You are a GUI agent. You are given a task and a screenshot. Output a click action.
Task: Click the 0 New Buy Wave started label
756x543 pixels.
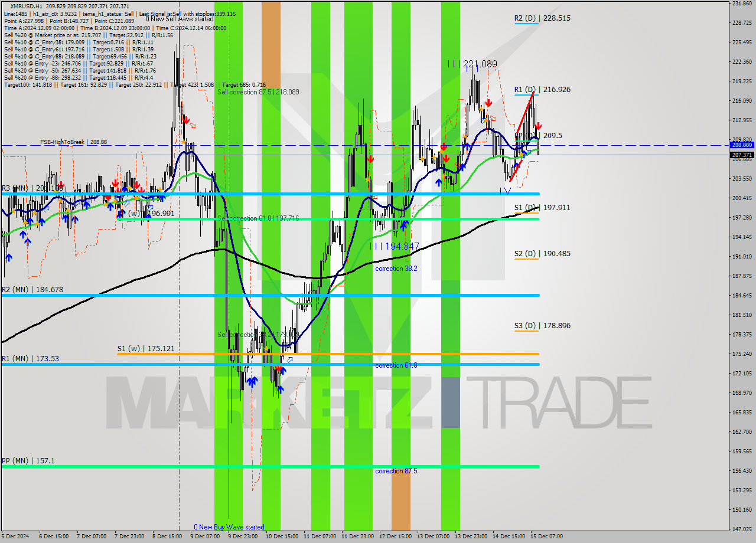pyautogui.click(x=229, y=527)
